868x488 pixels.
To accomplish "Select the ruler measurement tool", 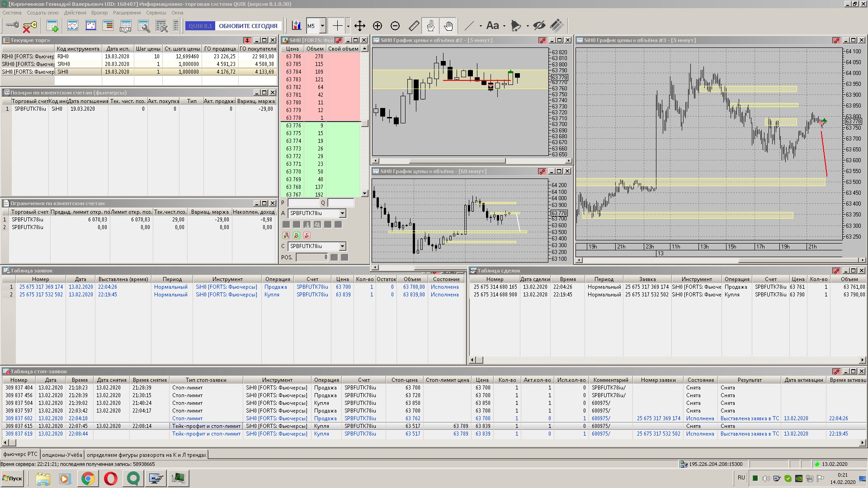I will 414,26.
